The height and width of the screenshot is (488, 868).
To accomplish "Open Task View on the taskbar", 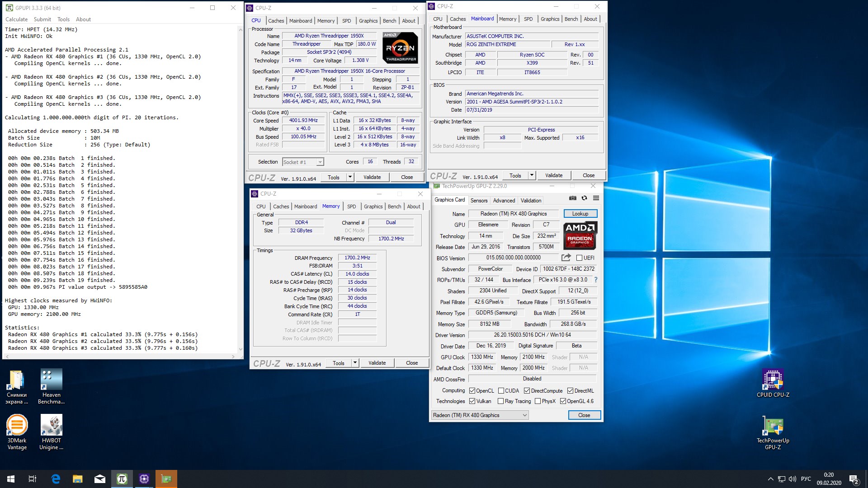I will pyautogui.click(x=33, y=479).
